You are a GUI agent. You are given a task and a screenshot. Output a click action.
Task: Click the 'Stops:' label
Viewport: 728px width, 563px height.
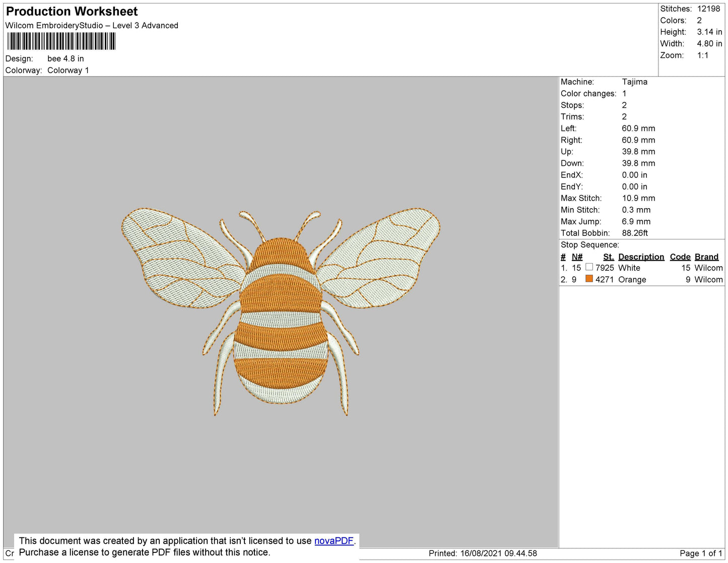(572, 105)
